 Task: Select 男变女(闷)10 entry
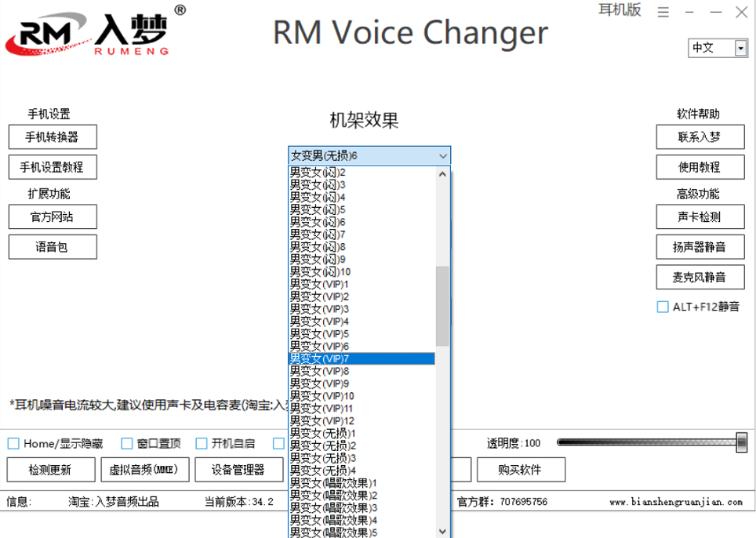coord(362,272)
